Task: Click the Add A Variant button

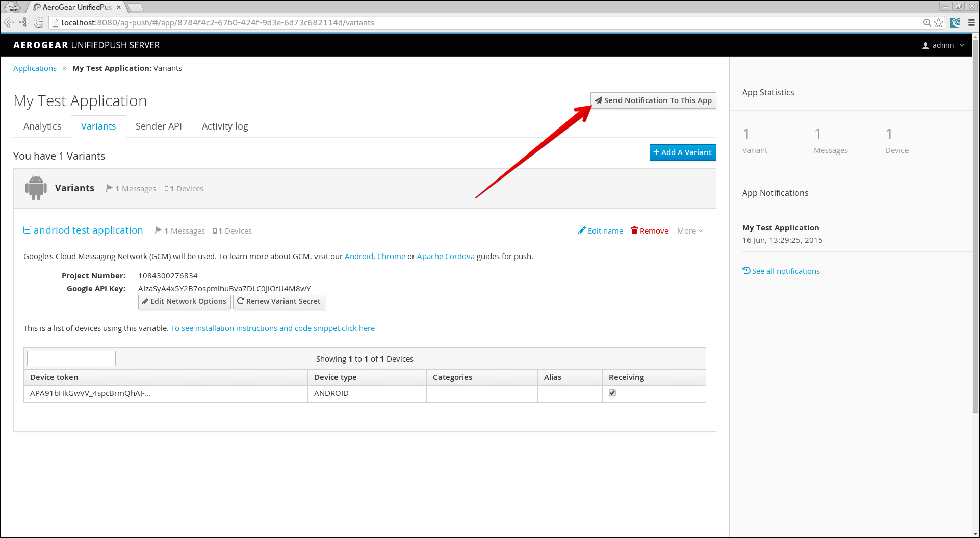Action: (x=682, y=152)
